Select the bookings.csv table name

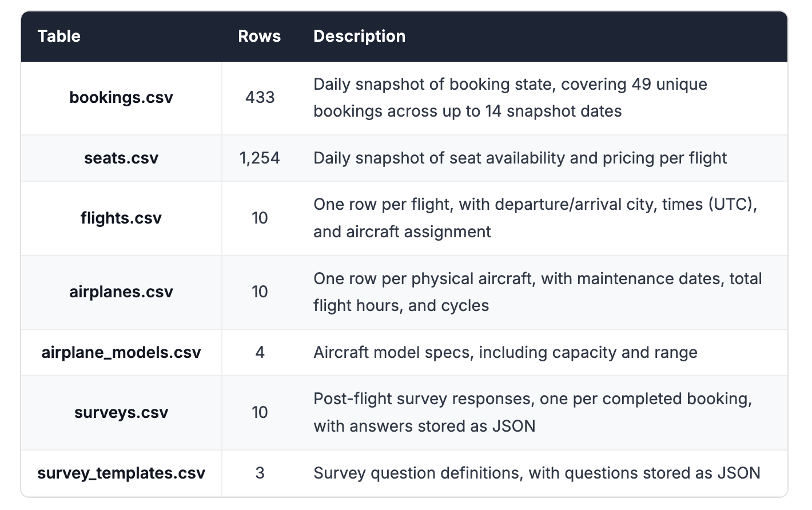(121, 97)
